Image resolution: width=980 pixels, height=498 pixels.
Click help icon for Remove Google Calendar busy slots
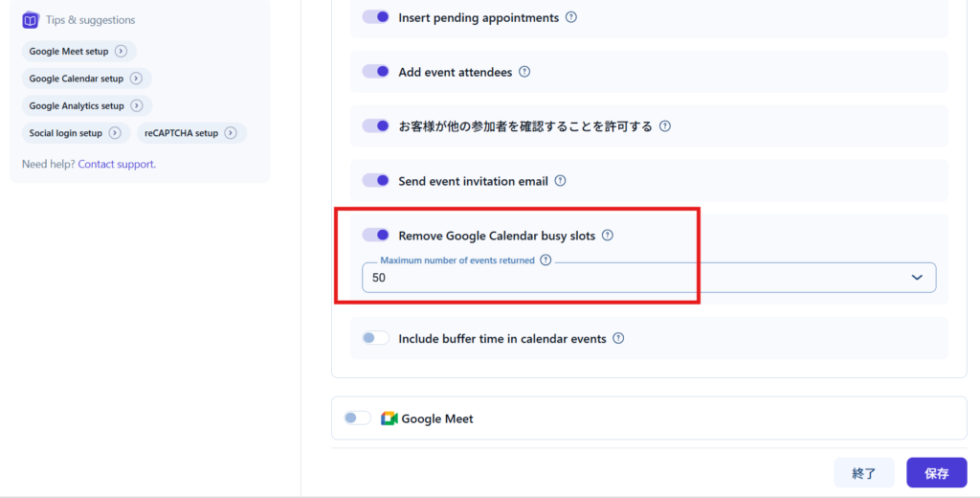(x=608, y=236)
